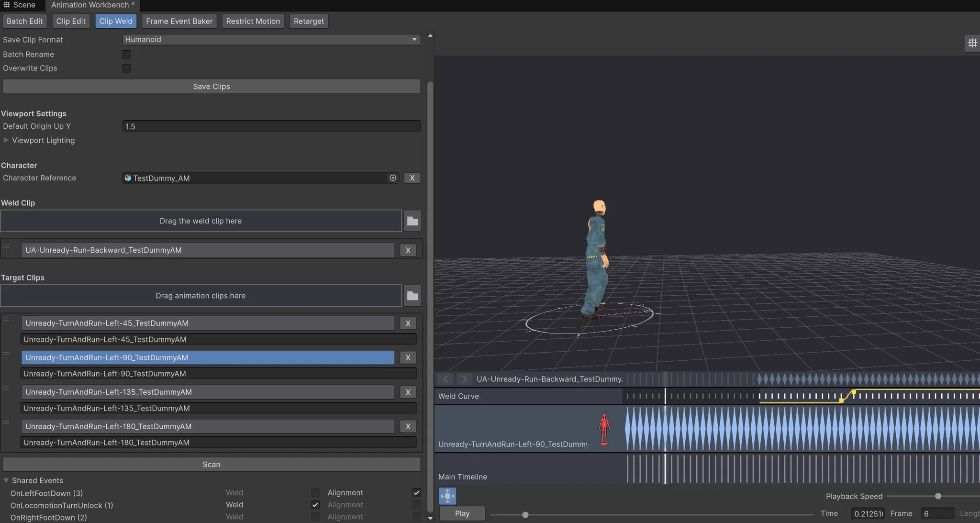Screen dimensions: 980x523
Task: Clear the Character Reference with X
Action: pos(412,178)
